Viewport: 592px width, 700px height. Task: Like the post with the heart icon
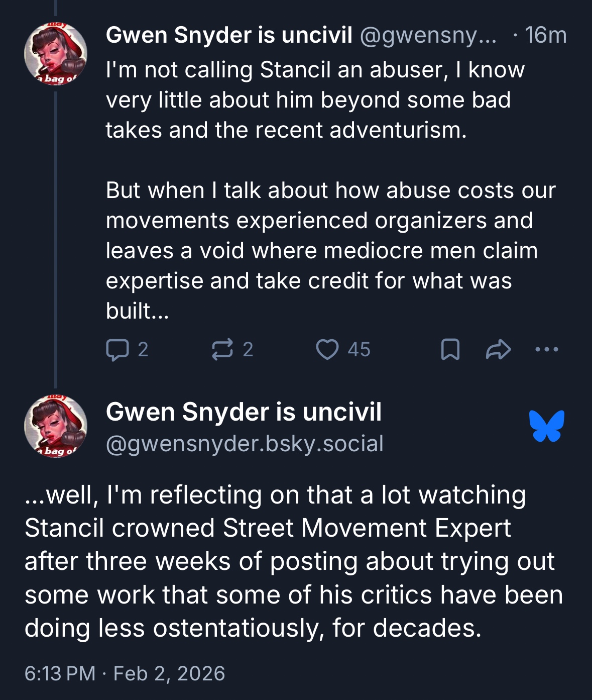(x=327, y=350)
